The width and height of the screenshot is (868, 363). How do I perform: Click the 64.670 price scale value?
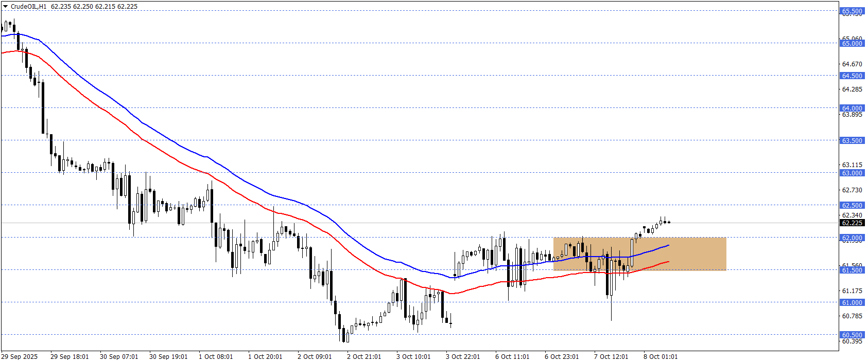point(852,64)
